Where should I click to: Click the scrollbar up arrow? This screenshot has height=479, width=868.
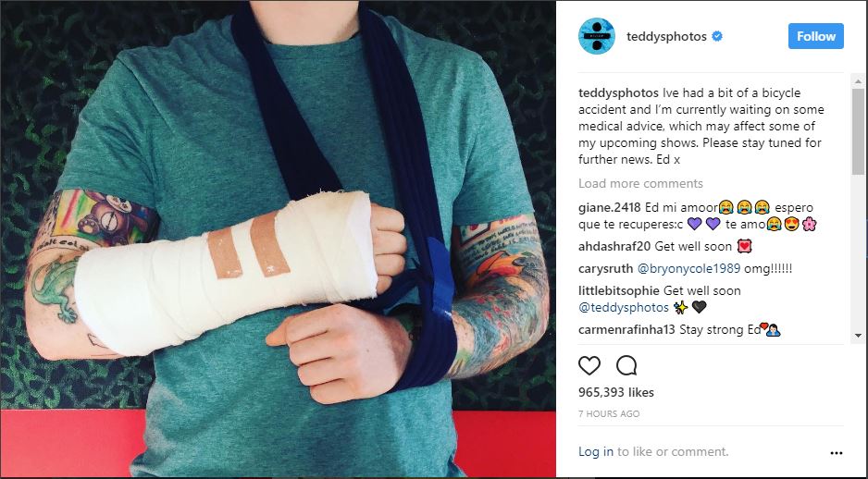pos(858,81)
